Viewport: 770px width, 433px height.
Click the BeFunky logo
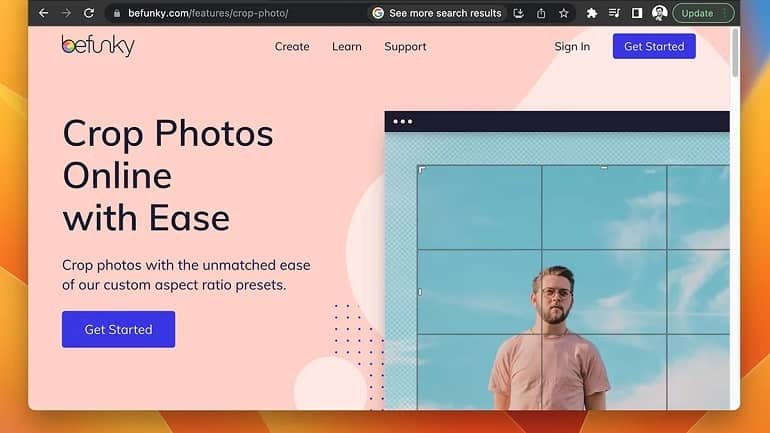(98, 46)
